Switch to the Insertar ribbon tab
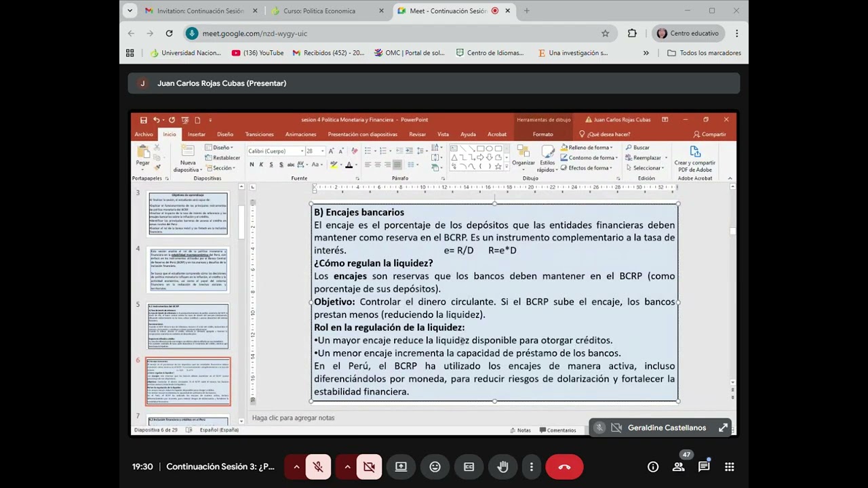This screenshot has height=488, width=868. pos(197,134)
